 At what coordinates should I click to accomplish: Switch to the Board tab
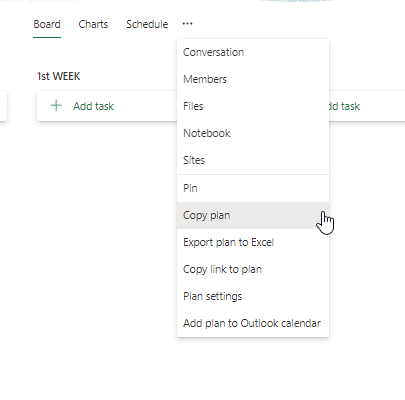(x=47, y=24)
